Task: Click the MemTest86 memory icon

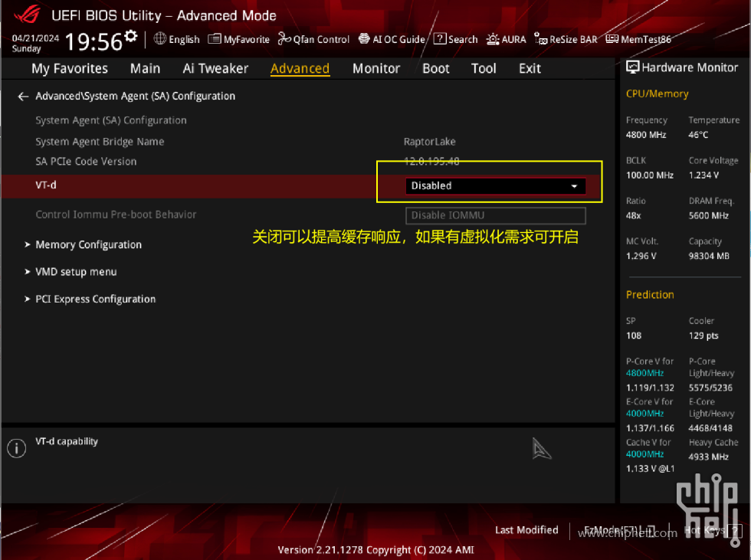Action: tap(612, 39)
